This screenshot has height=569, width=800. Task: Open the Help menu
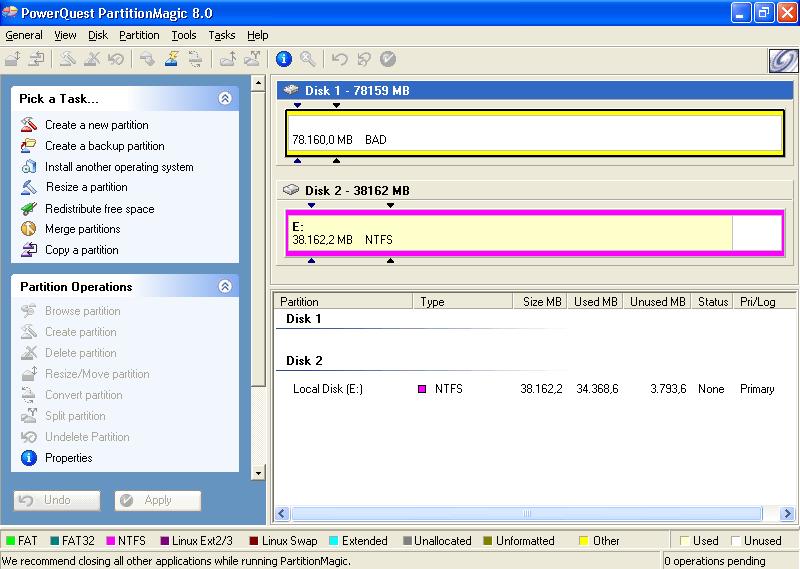pyautogui.click(x=258, y=35)
